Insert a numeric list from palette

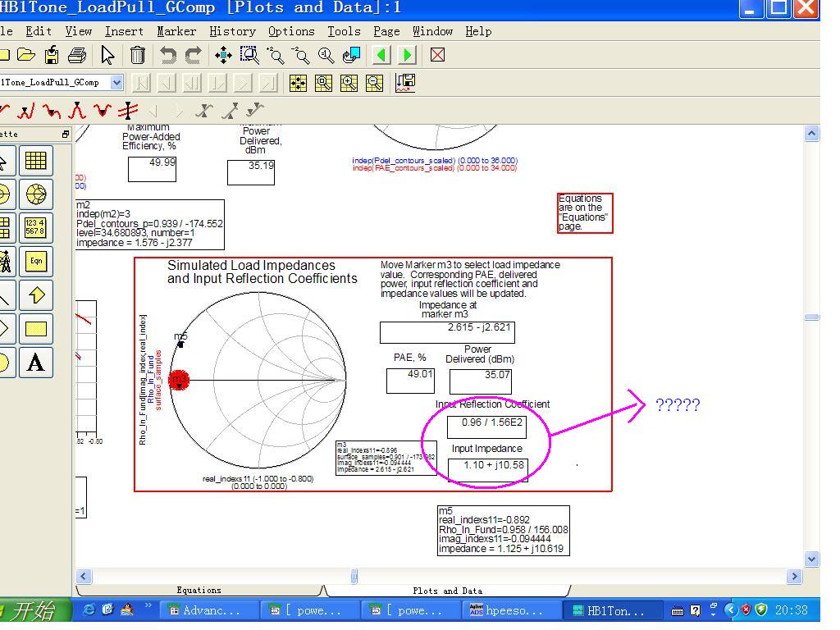[35, 228]
